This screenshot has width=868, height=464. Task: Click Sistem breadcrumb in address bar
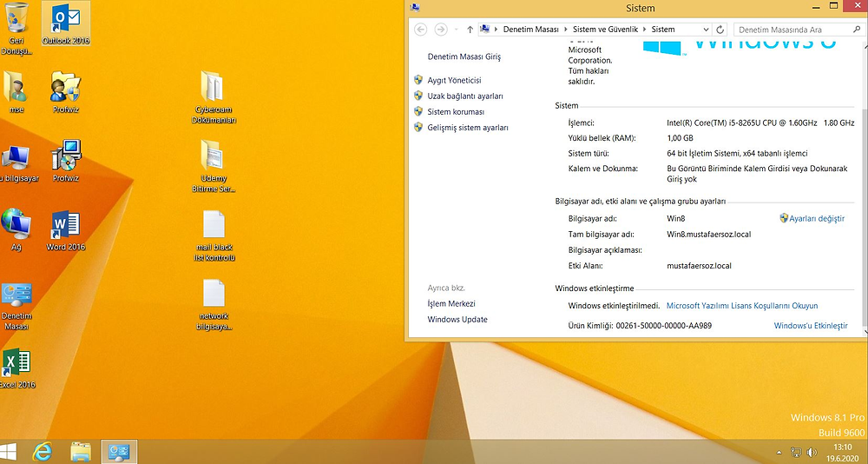[662, 30]
